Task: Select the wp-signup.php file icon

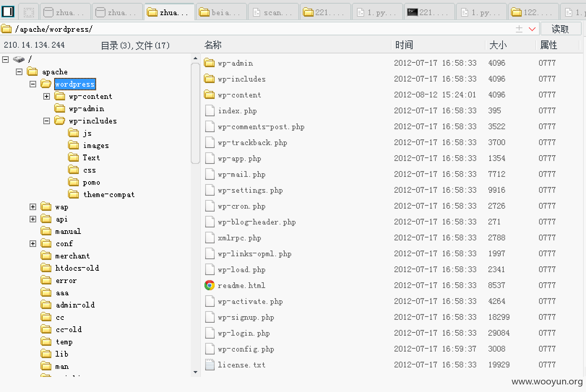Action: (210, 317)
